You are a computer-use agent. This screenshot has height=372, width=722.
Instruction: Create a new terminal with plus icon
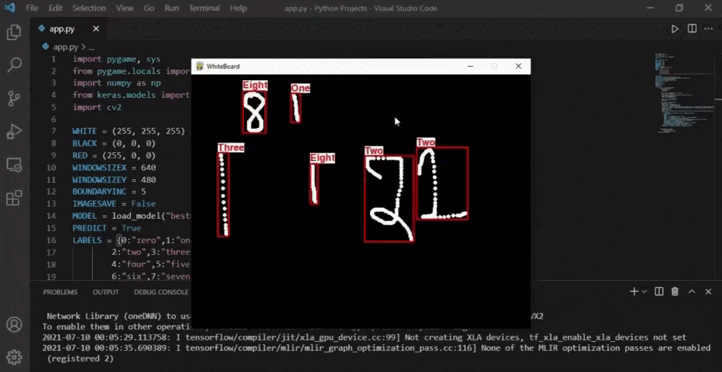[634, 291]
